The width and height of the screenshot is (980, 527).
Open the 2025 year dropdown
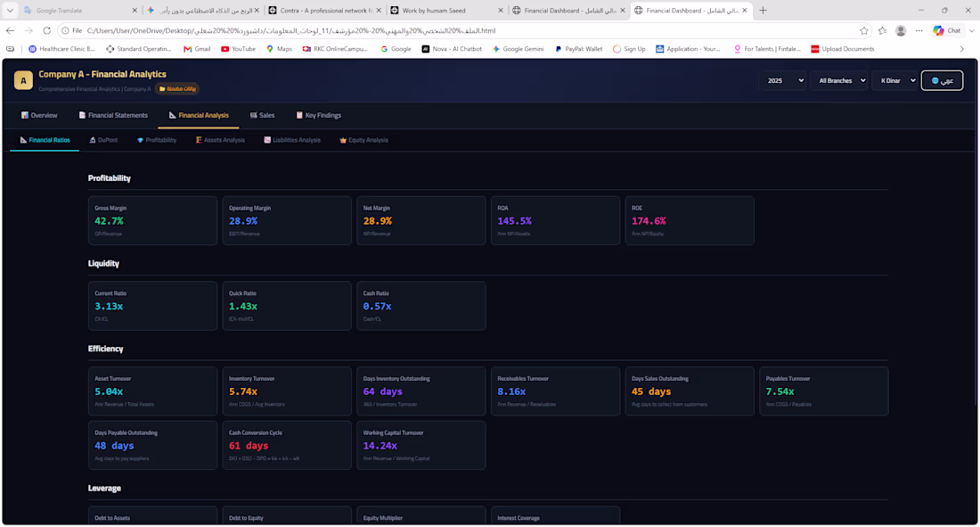pyautogui.click(x=783, y=81)
